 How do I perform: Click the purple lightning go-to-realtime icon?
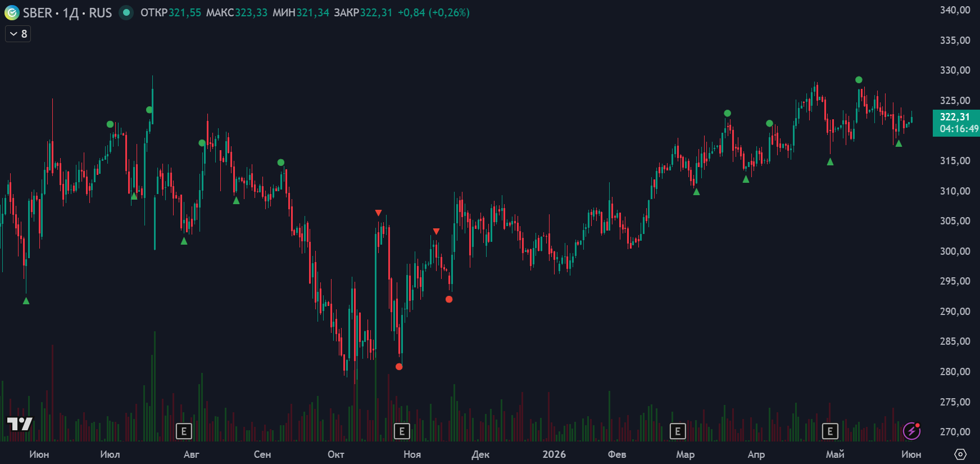(x=911, y=431)
